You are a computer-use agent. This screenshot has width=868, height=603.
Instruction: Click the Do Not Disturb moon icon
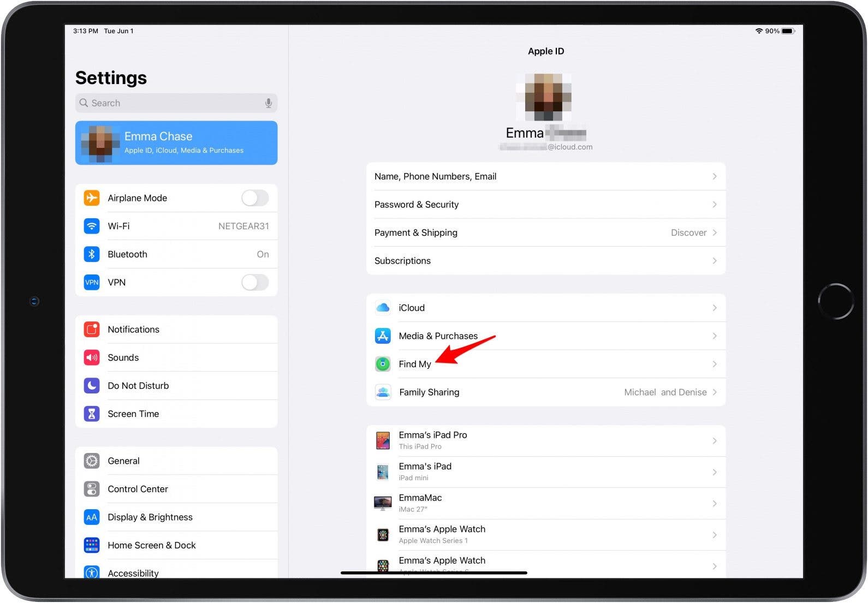point(92,386)
